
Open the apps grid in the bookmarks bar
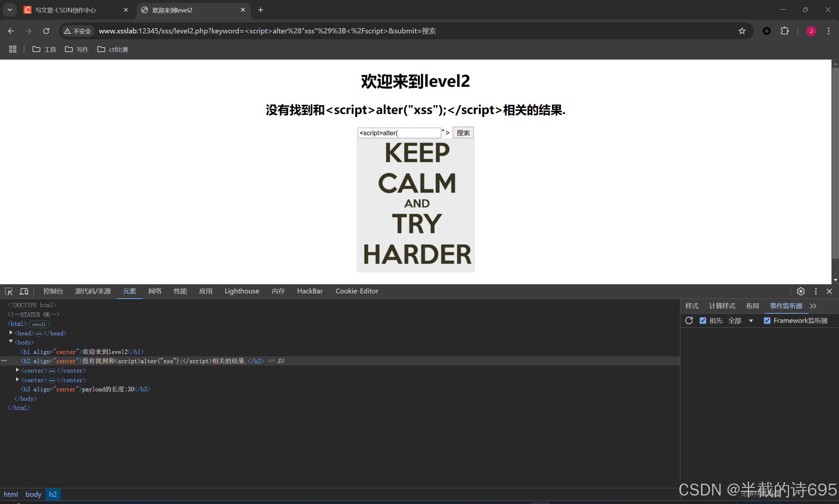click(12, 49)
